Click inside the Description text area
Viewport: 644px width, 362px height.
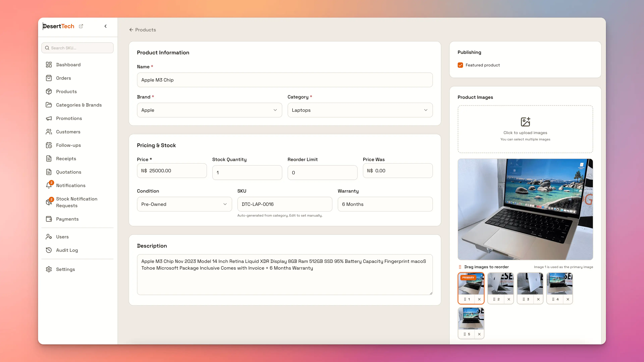(x=285, y=275)
